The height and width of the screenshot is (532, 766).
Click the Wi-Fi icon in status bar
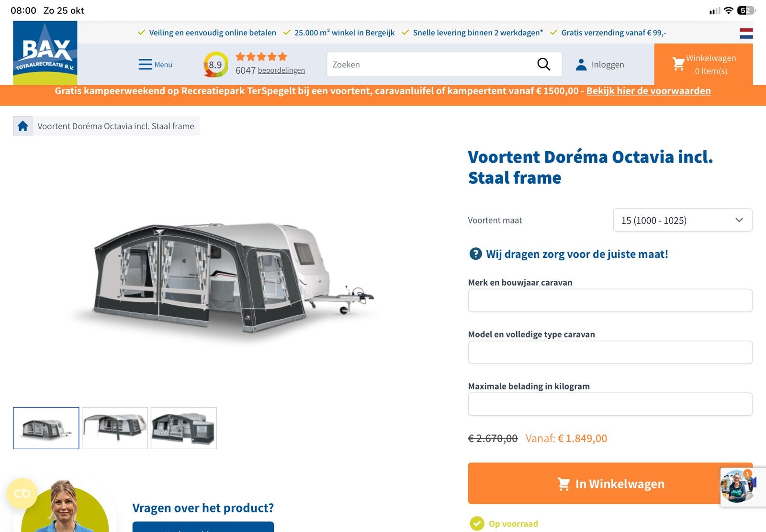pos(728,11)
